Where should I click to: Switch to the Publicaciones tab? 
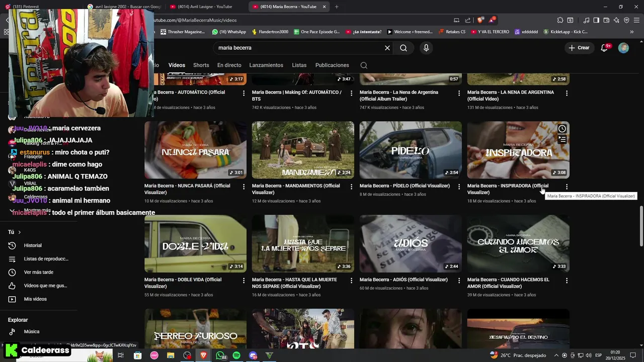click(332, 65)
